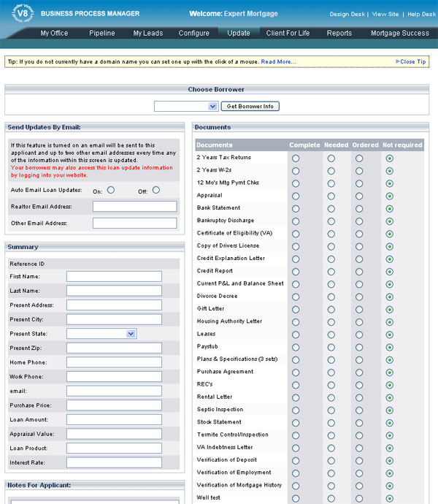Focus the First Name input field

click(114, 276)
